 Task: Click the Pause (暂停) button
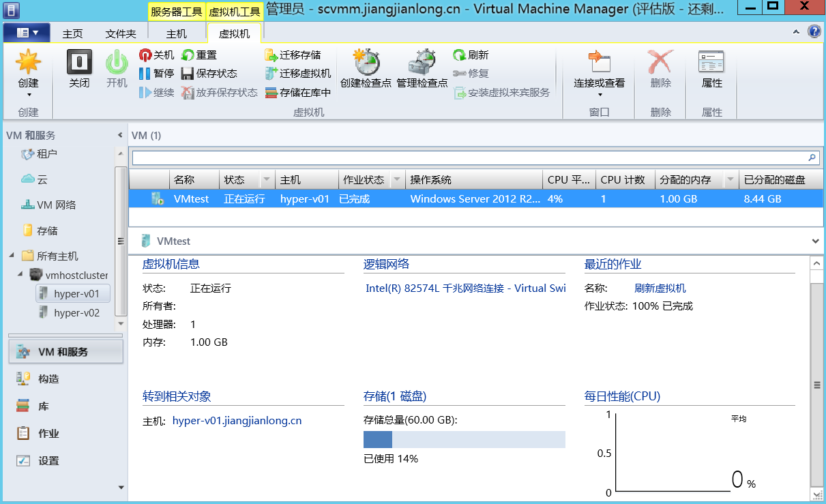(157, 74)
